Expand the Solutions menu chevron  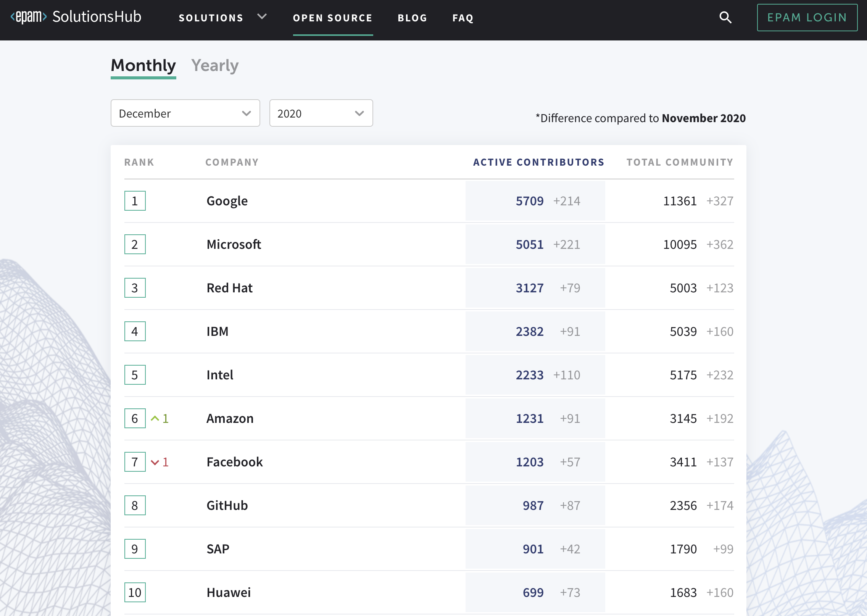pos(262,16)
